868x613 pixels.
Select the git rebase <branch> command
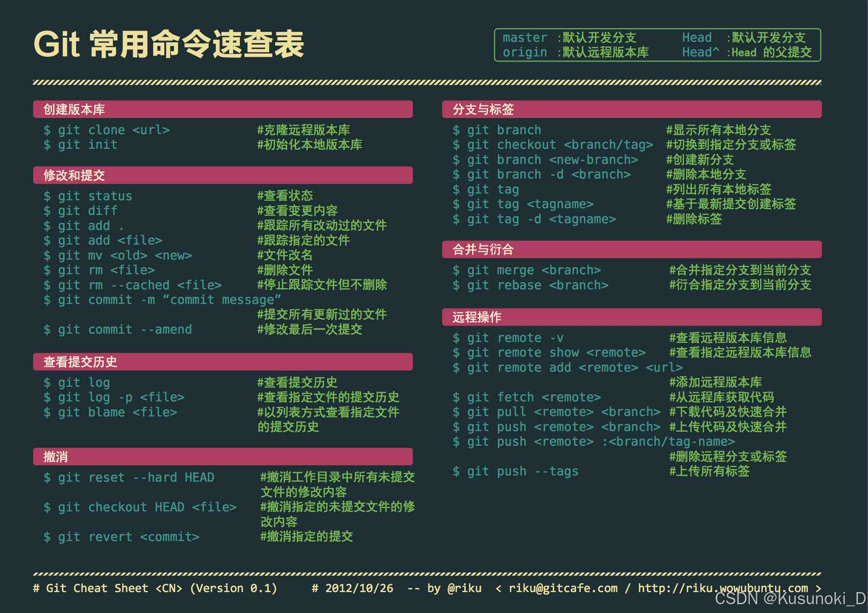pyautogui.click(x=530, y=285)
